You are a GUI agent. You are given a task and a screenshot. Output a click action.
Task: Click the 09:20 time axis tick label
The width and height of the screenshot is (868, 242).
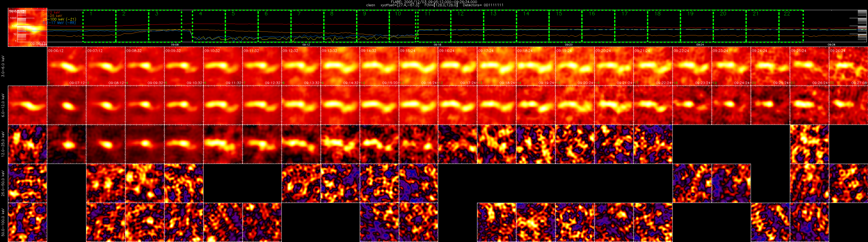point(569,44)
